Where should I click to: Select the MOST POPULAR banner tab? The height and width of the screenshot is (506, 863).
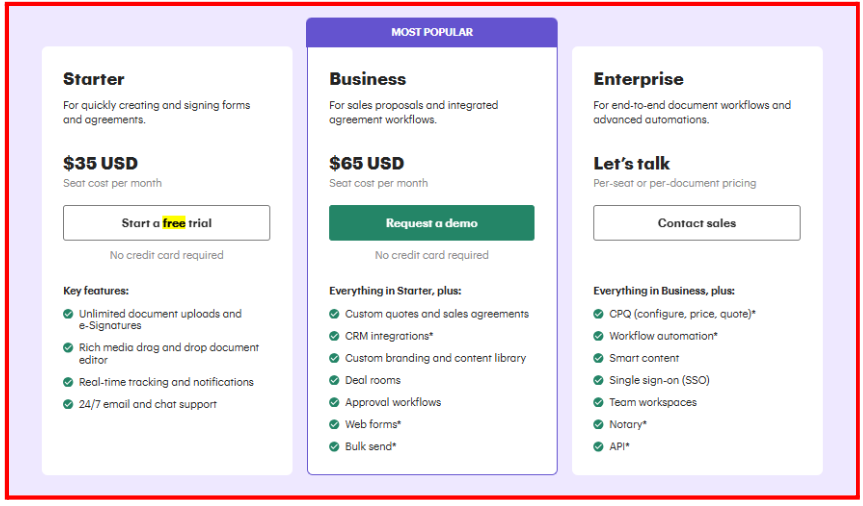pyautogui.click(x=432, y=32)
